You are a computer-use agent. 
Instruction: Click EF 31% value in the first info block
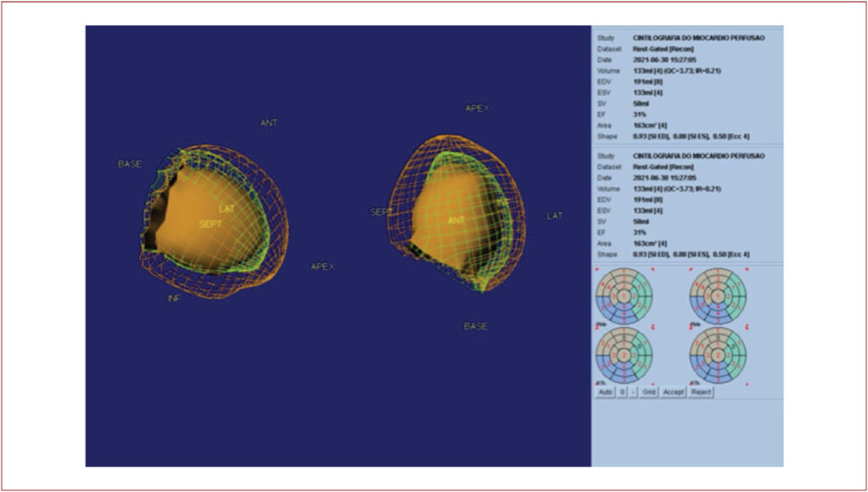pos(639,114)
